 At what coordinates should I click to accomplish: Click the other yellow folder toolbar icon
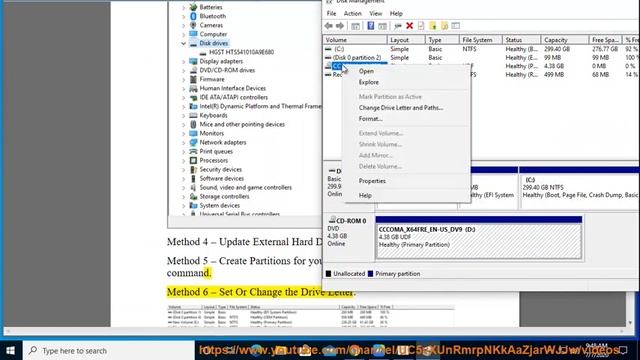pyautogui.click(x=444, y=26)
